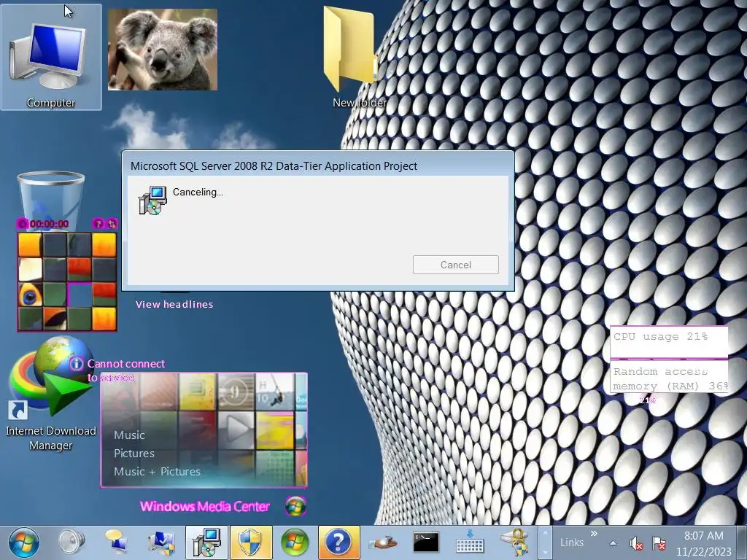Open the Command Prompt taskbar icon
Screen dimensions: 747x560
pos(426,542)
